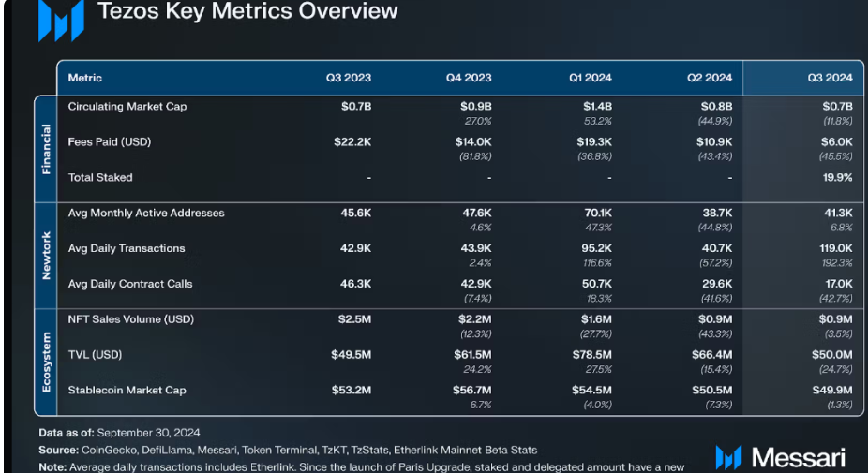Image resolution: width=868 pixels, height=473 pixels.
Task: Select the '53.2%' change under $1.4B
Action: click(598, 121)
